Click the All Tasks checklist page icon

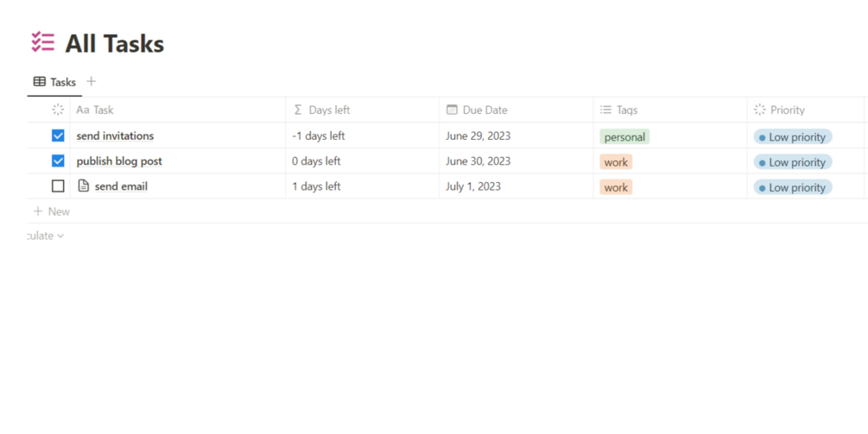click(x=42, y=42)
